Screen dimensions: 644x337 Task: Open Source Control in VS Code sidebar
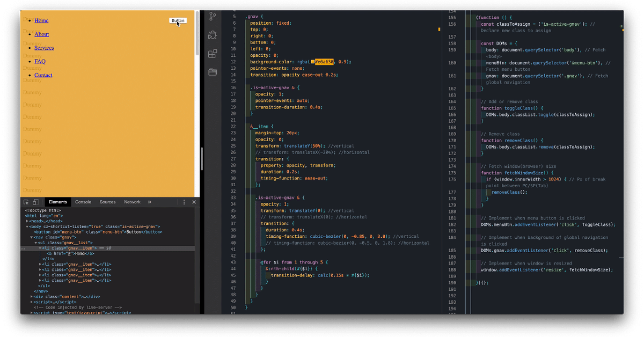point(213,17)
